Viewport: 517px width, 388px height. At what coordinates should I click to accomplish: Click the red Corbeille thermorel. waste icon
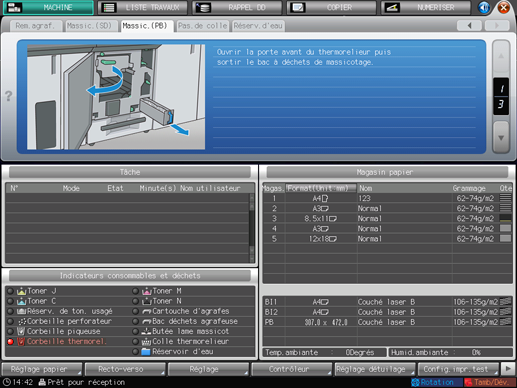pos(21,341)
